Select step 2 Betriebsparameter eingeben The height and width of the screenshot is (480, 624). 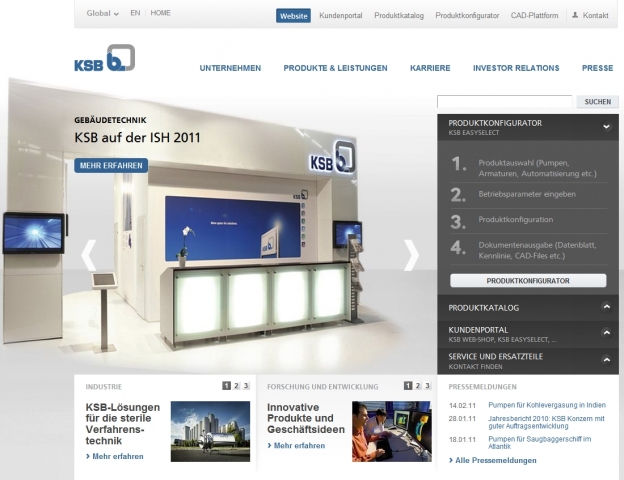(x=528, y=195)
